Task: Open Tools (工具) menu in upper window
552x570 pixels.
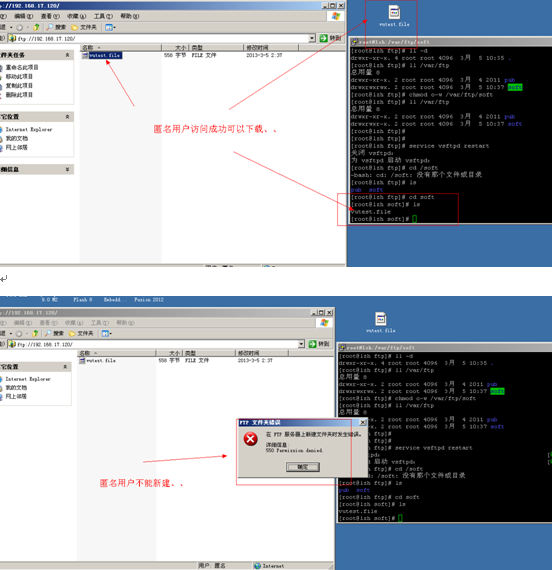Action: [x=103, y=16]
